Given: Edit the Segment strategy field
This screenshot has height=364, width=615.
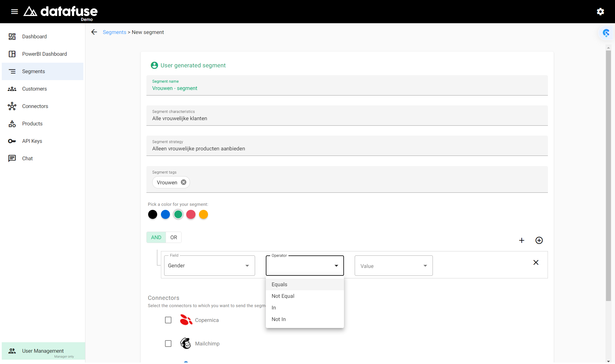Looking at the screenshot, I should click(x=347, y=146).
